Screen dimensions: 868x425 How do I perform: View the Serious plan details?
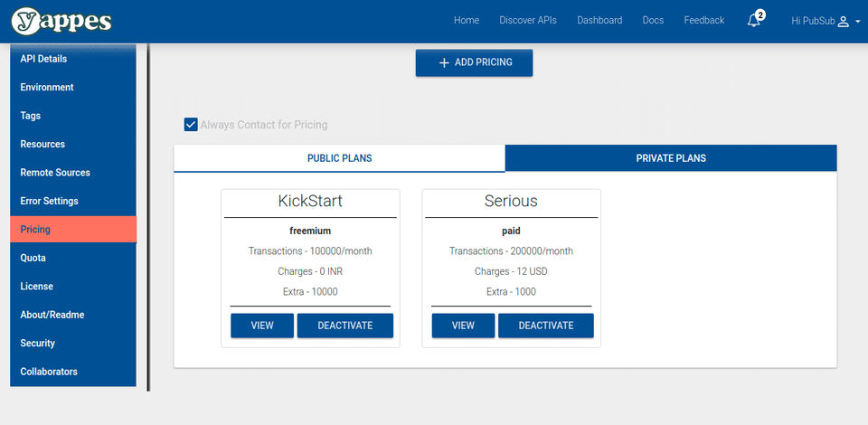pos(463,326)
